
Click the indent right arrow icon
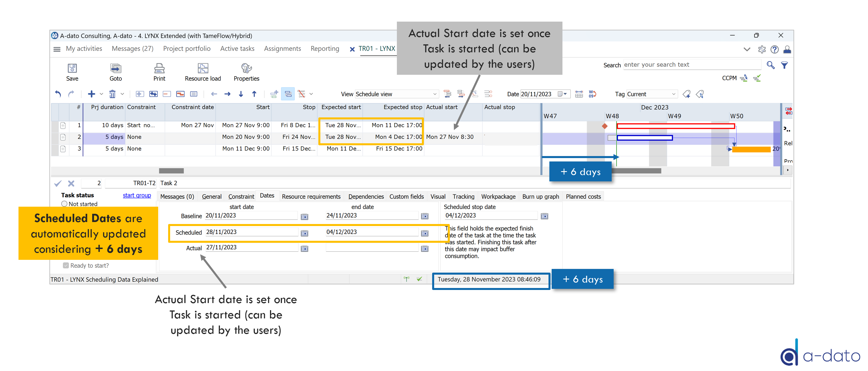[x=227, y=94]
